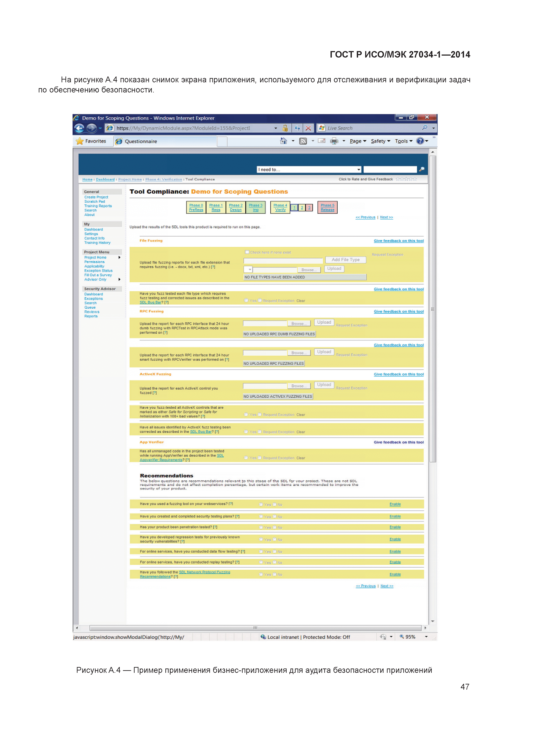
Task: Click the page icon left of URL
Action: (110, 128)
